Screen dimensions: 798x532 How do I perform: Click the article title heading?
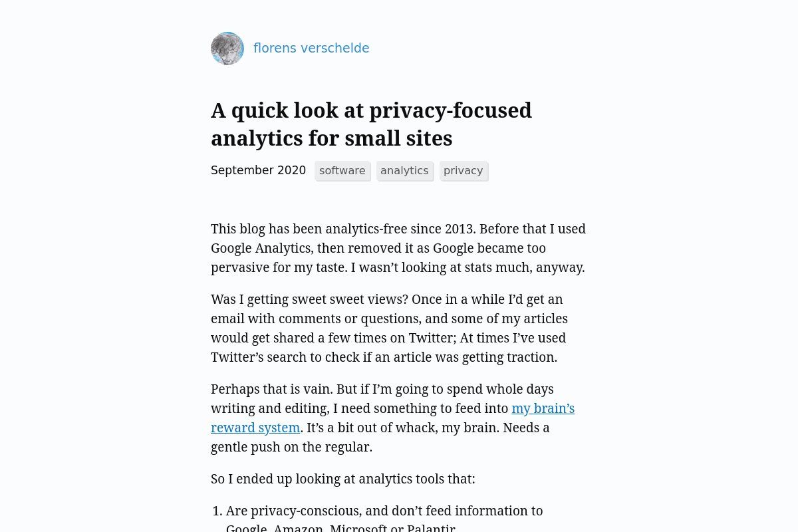371,124
